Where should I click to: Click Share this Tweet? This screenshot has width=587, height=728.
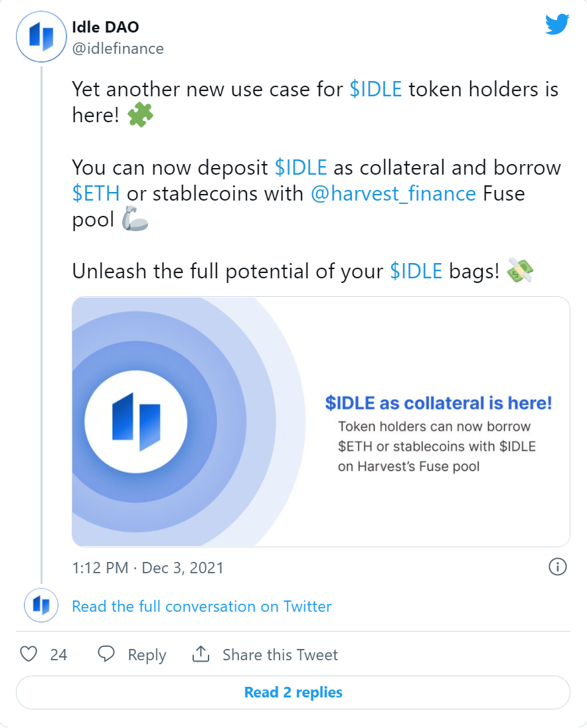pyautogui.click(x=280, y=655)
